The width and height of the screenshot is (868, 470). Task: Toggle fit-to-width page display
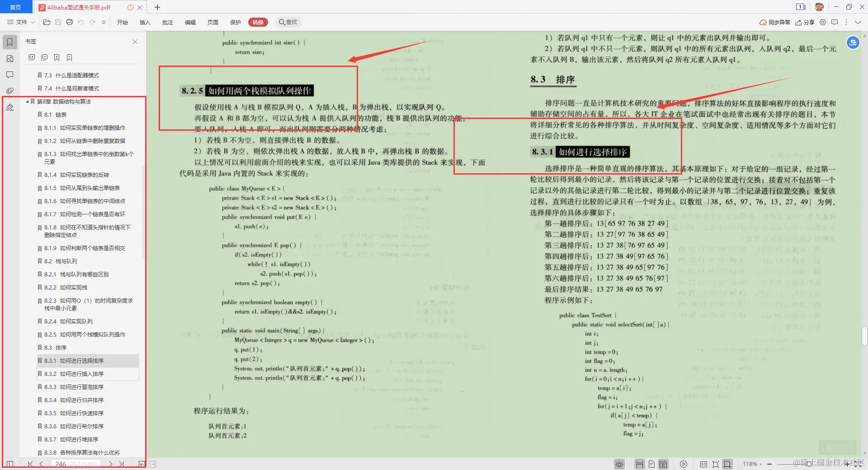(727, 464)
